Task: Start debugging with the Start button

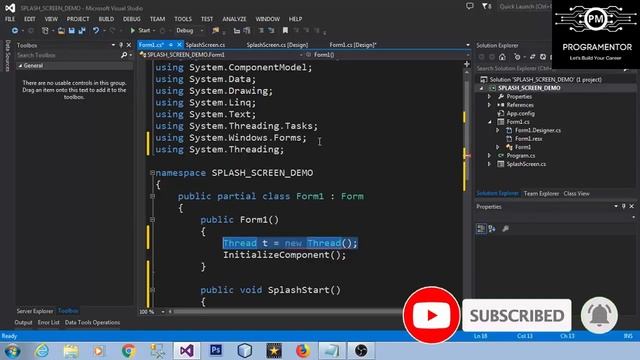Action: point(140,31)
